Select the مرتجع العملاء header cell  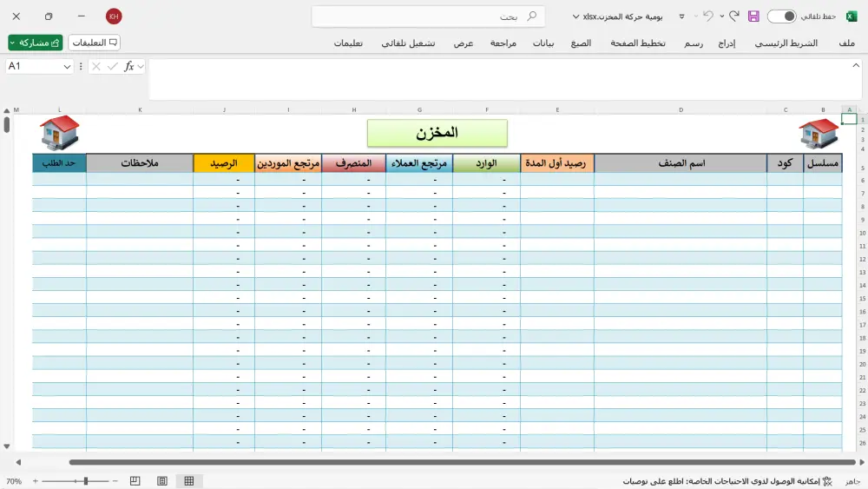point(419,163)
